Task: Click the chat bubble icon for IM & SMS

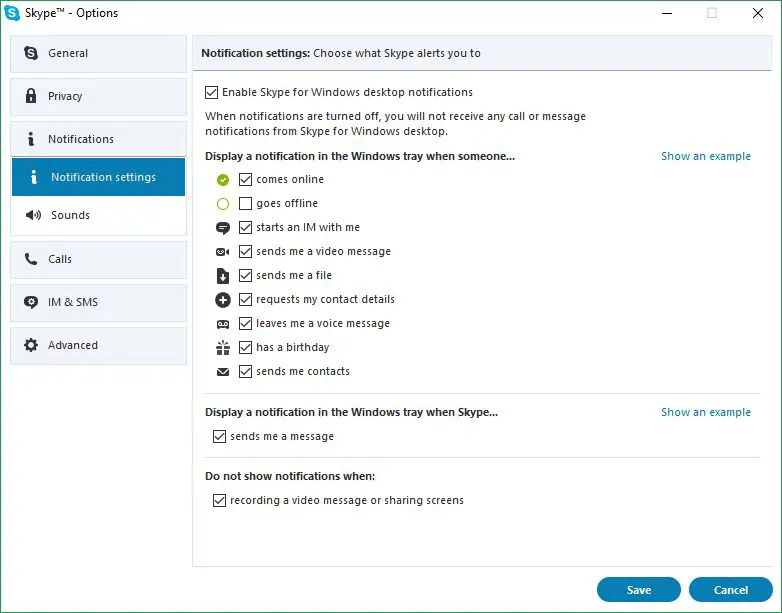Action: click(x=31, y=302)
